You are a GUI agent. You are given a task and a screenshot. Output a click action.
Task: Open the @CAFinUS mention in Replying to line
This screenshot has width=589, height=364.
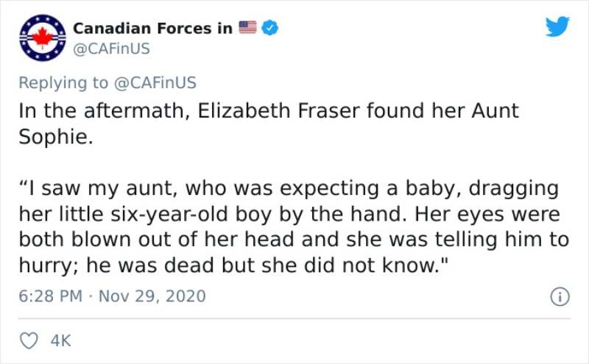pyautogui.click(x=155, y=82)
